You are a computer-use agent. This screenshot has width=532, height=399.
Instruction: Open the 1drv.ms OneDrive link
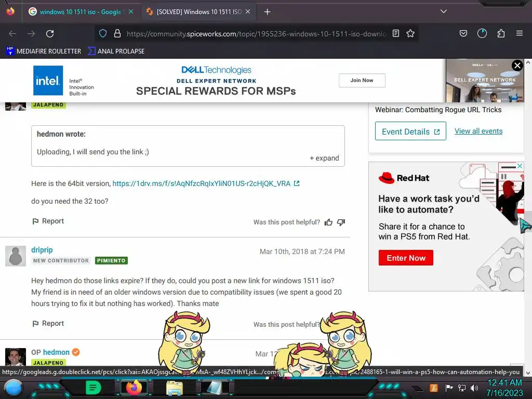click(202, 183)
